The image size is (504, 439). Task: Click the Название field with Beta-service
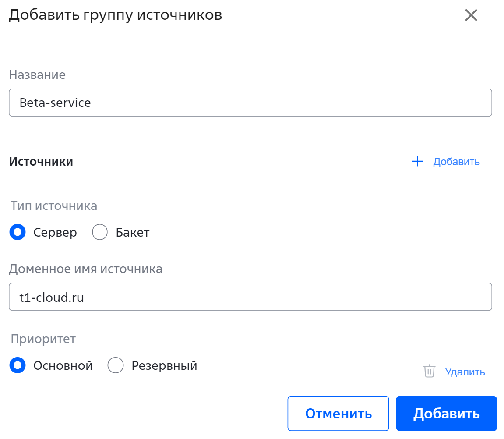(x=250, y=103)
